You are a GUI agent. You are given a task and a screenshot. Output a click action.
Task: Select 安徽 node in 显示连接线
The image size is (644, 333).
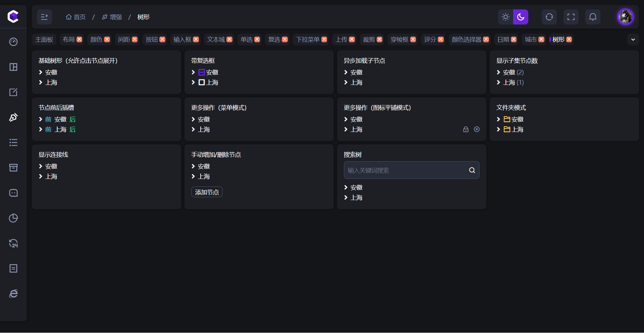(51, 166)
